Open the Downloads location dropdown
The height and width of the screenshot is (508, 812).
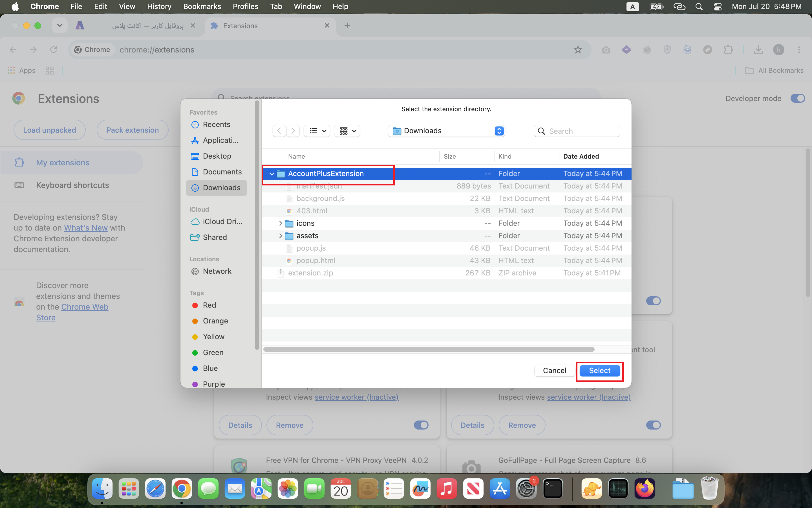pyautogui.click(x=446, y=131)
